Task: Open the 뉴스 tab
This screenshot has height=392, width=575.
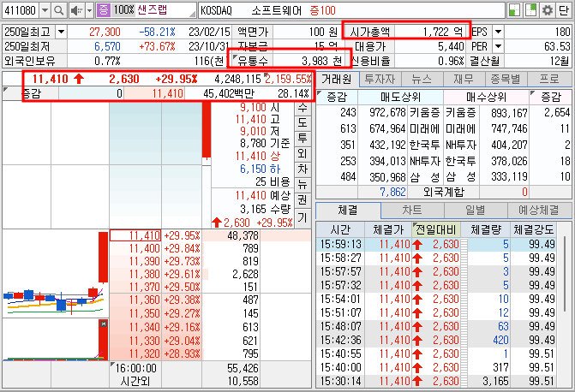Action: tap(422, 79)
